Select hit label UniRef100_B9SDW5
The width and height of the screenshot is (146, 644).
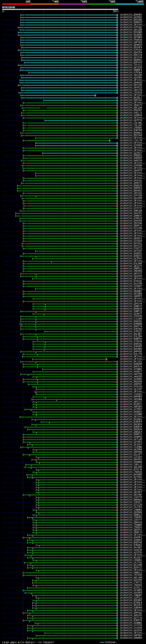(x=131, y=32)
